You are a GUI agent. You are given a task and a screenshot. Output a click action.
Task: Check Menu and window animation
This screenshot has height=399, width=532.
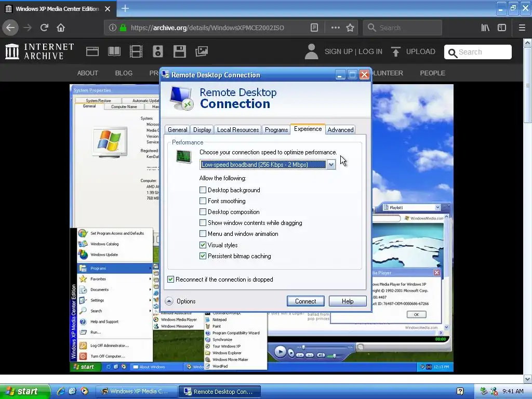tap(203, 233)
